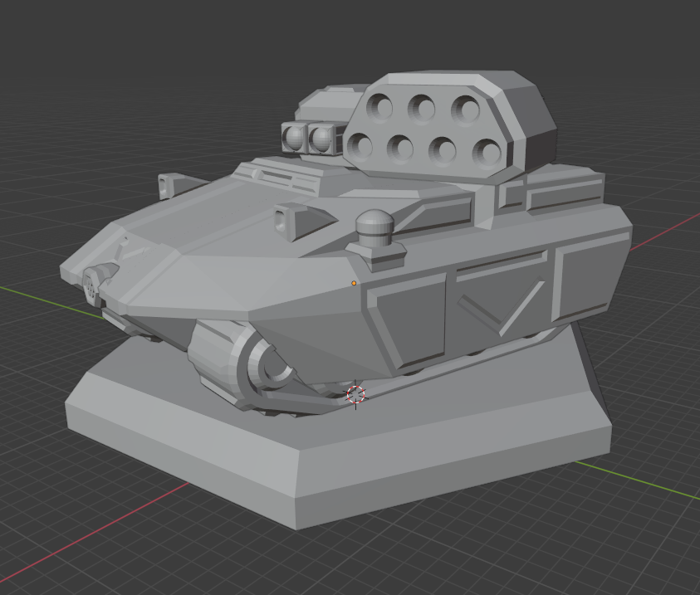
Task: Click the V-shaped side armor panel
Action: click(x=500, y=305)
